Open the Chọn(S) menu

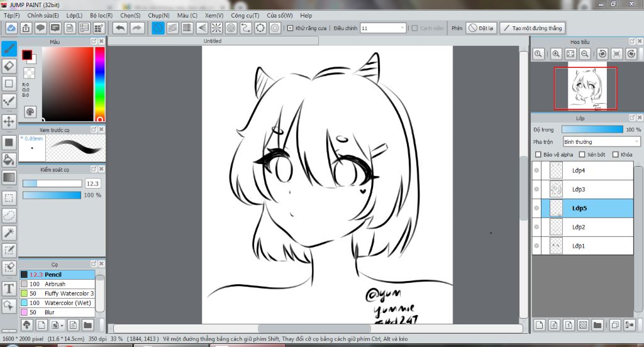(x=130, y=15)
